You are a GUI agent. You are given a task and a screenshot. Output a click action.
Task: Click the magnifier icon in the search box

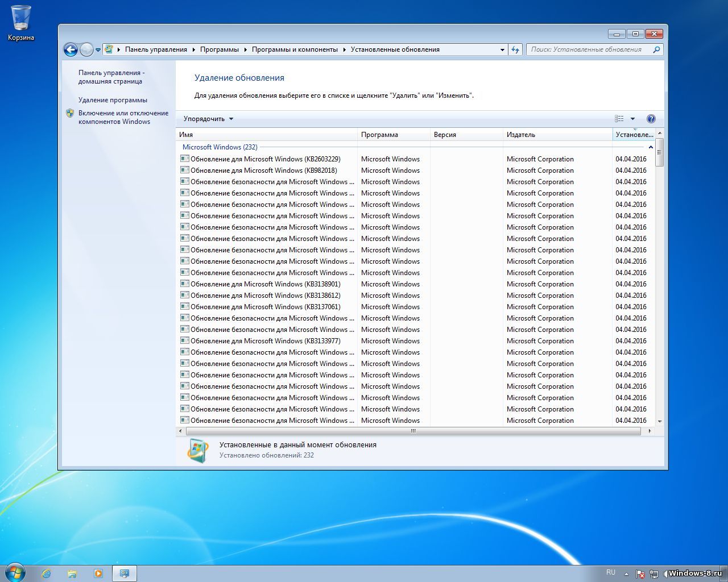656,49
